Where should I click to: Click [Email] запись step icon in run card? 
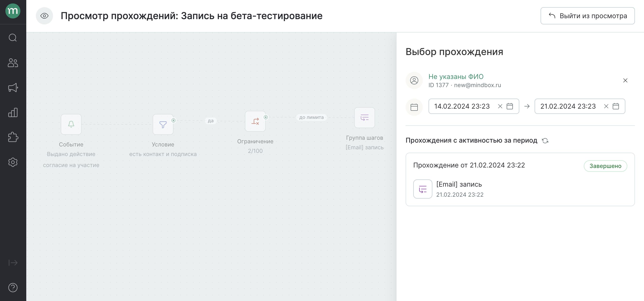click(x=423, y=189)
